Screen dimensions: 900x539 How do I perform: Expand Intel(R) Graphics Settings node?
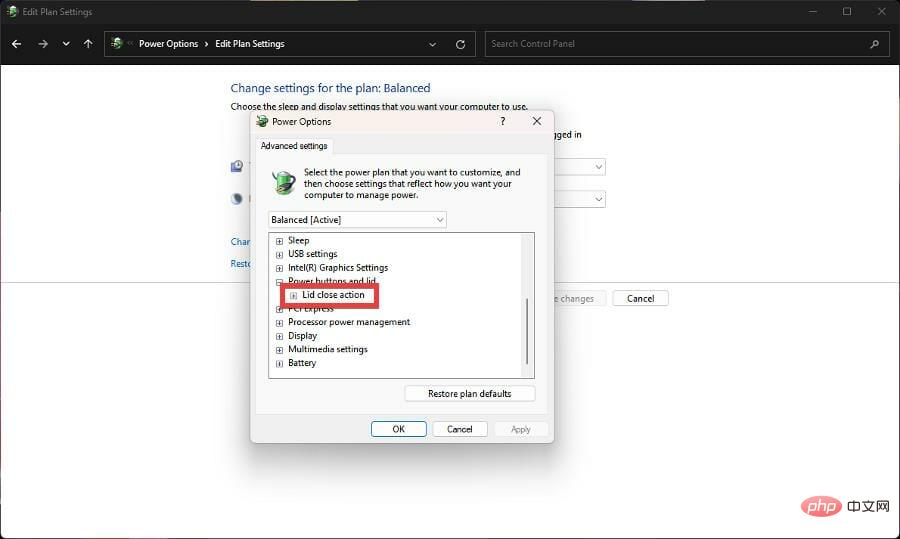click(x=279, y=268)
